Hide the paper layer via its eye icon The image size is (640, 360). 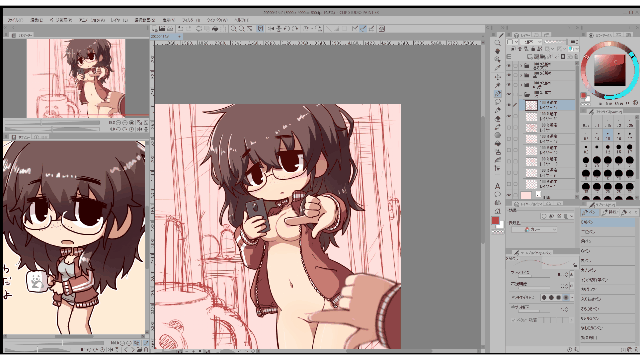pyautogui.click(x=509, y=195)
